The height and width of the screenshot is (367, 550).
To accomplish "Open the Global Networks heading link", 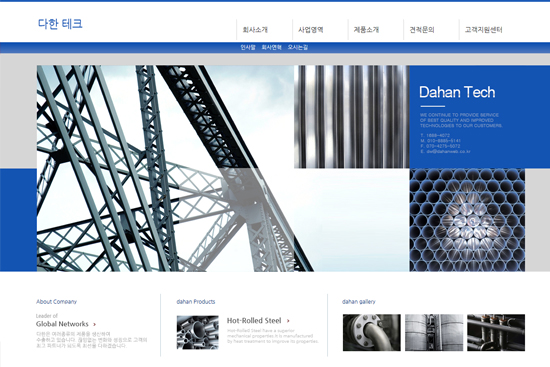I will 62,324.
